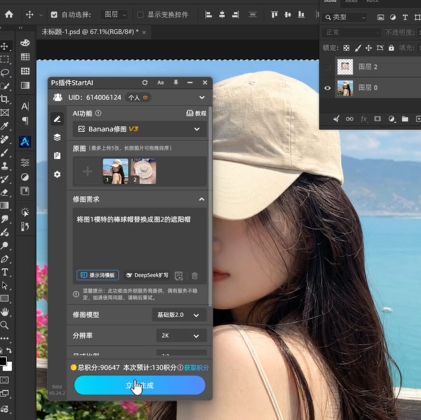Open the tutorial link in StartAI

[x=196, y=113]
